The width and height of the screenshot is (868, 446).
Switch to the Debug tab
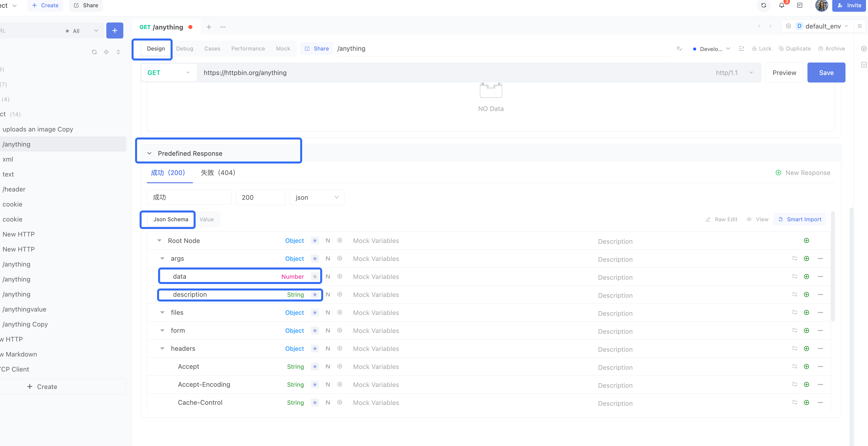(185, 48)
